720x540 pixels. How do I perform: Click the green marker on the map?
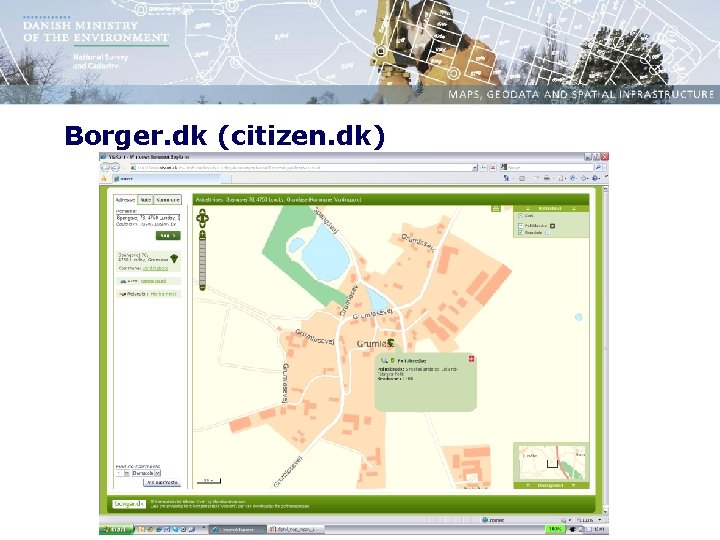[391, 343]
